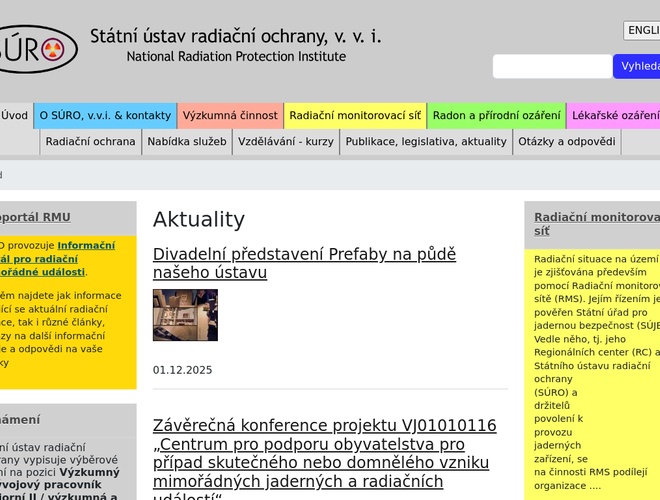Open the Prefaby theater article thumbnail

point(185,315)
